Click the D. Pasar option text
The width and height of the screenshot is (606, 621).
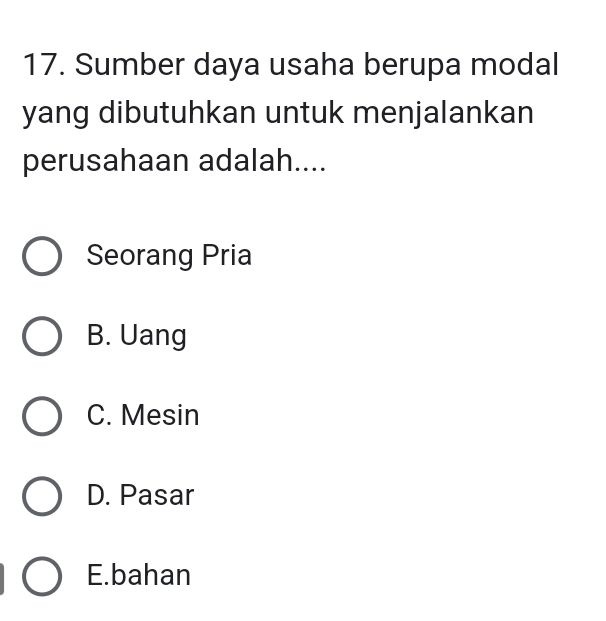click(x=141, y=496)
